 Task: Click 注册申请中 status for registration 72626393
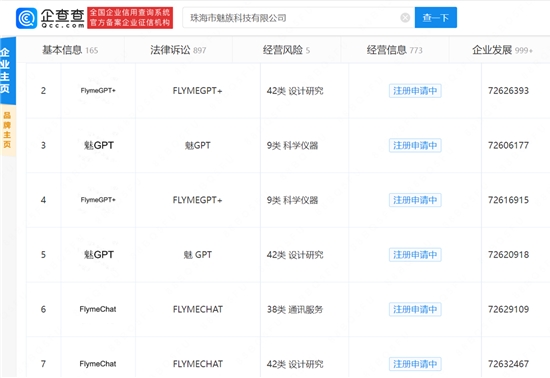point(415,91)
